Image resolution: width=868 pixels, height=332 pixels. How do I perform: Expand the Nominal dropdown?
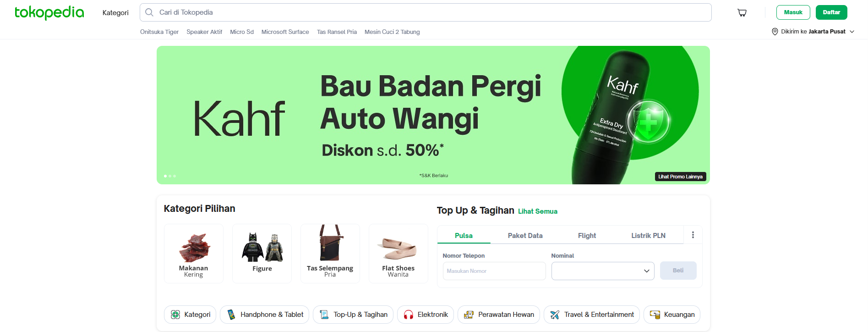[x=603, y=271]
